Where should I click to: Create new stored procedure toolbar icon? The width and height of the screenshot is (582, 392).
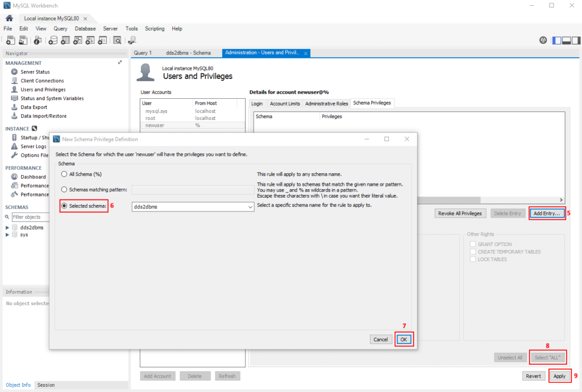(90, 40)
